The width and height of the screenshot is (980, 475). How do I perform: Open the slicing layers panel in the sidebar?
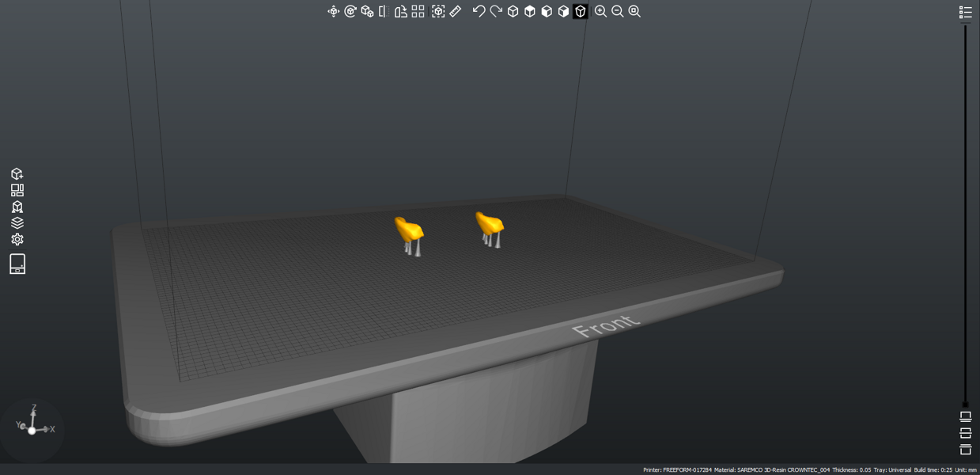pos(17,222)
